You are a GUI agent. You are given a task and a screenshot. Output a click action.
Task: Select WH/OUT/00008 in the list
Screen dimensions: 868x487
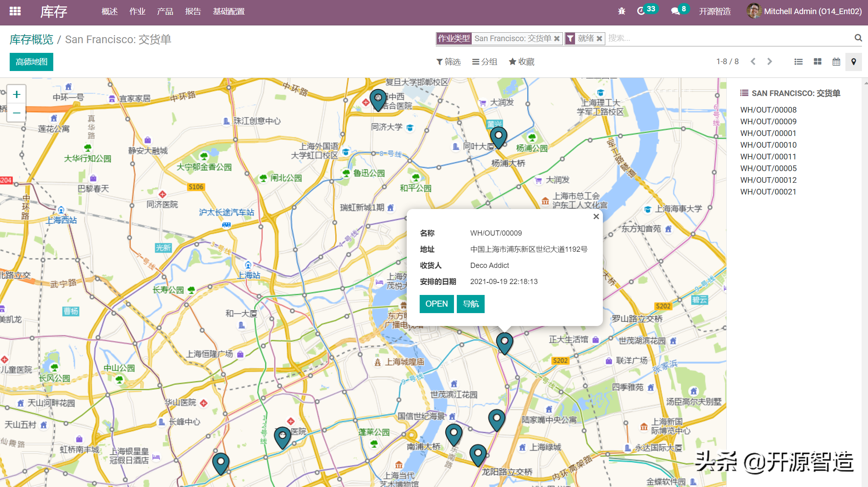768,110
